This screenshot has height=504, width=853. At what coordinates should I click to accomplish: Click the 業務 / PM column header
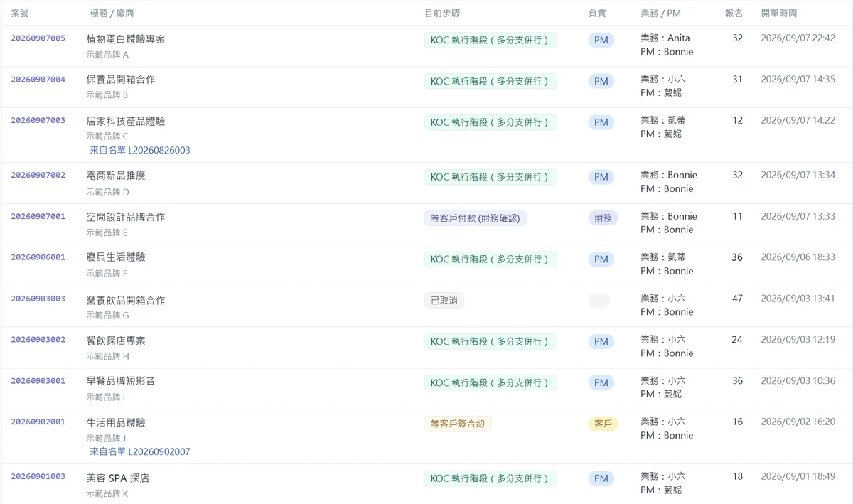click(x=661, y=14)
